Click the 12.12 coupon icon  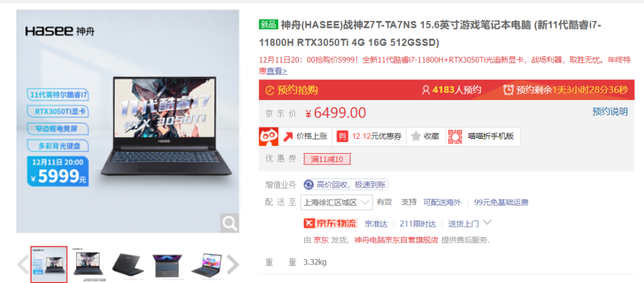(342, 136)
